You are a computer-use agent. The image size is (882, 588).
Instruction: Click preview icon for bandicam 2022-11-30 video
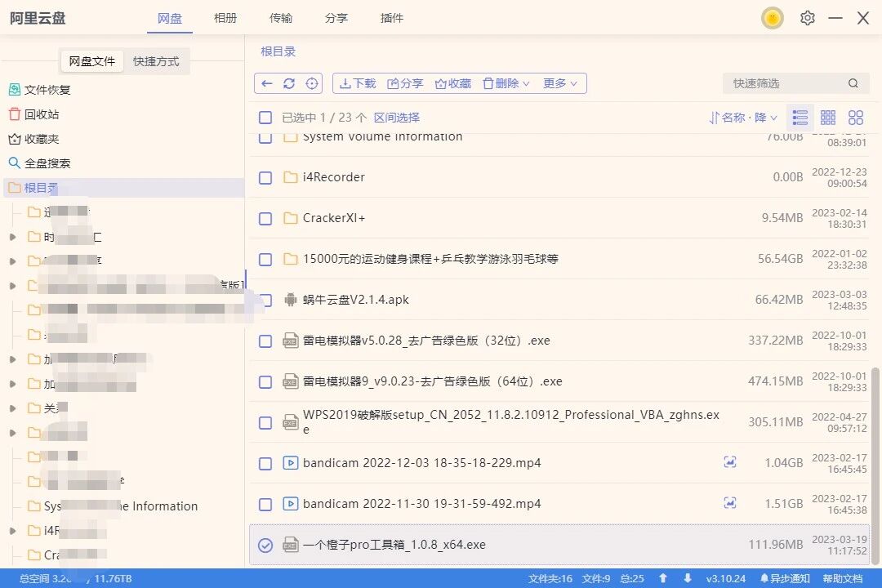[729, 503]
